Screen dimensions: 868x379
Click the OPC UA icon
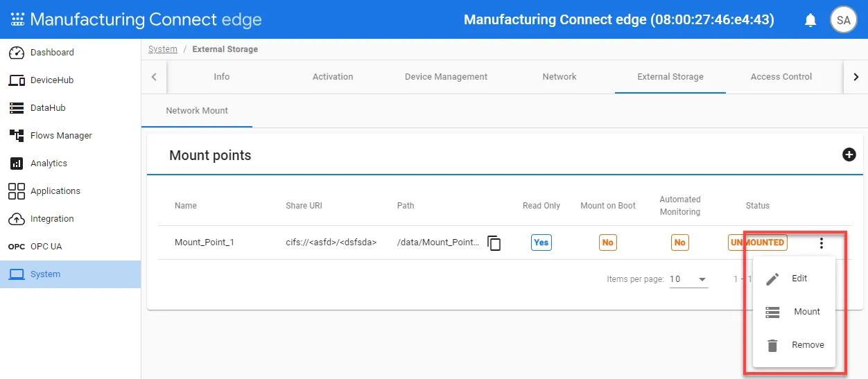tap(17, 247)
